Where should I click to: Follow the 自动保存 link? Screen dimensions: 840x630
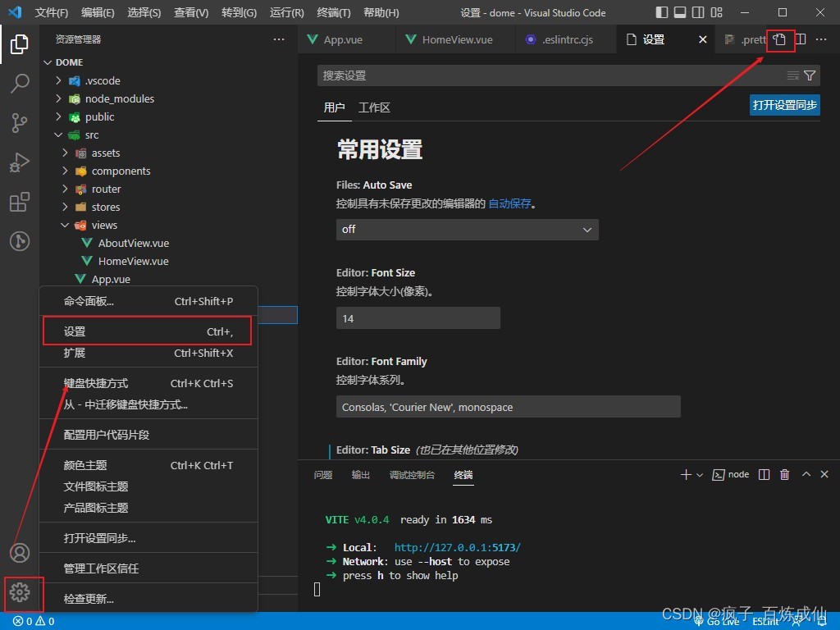click(509, 203)
